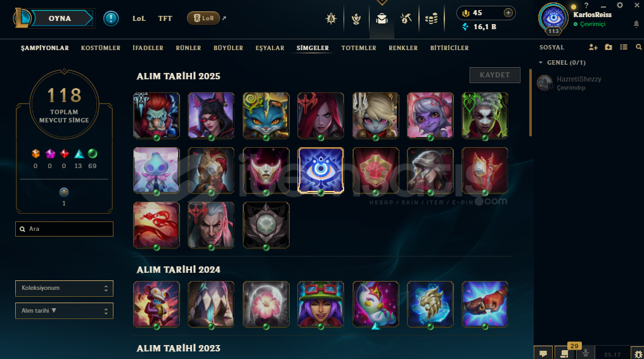Image resolution: width=644 pixels, height=359 pixels.
Task: Open the Collection backpack icon
Action: pos(382,18)
